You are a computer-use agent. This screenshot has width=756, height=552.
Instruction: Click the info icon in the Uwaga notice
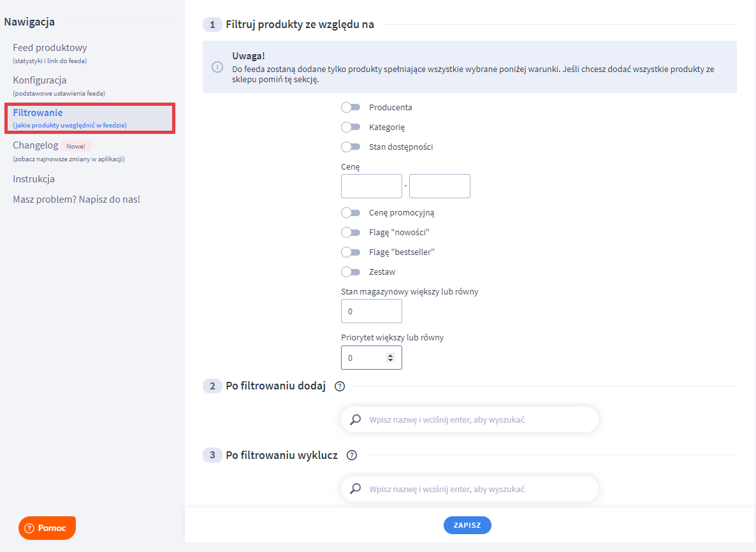point(217,67)
